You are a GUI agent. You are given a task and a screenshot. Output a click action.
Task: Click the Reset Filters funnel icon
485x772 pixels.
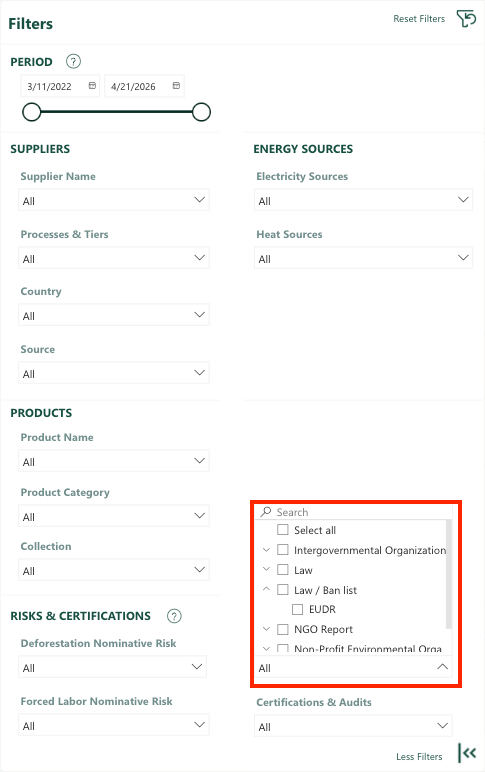pos(466,19)
